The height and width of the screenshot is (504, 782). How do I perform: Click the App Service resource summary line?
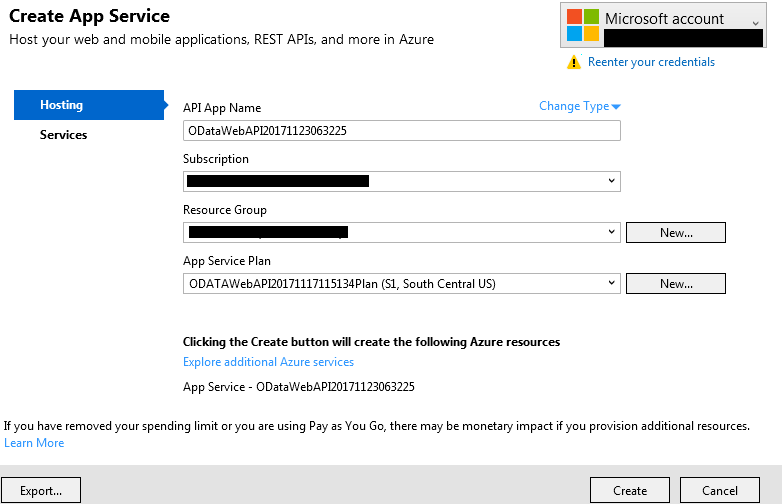pyautogui.click(x=298, y=386)
